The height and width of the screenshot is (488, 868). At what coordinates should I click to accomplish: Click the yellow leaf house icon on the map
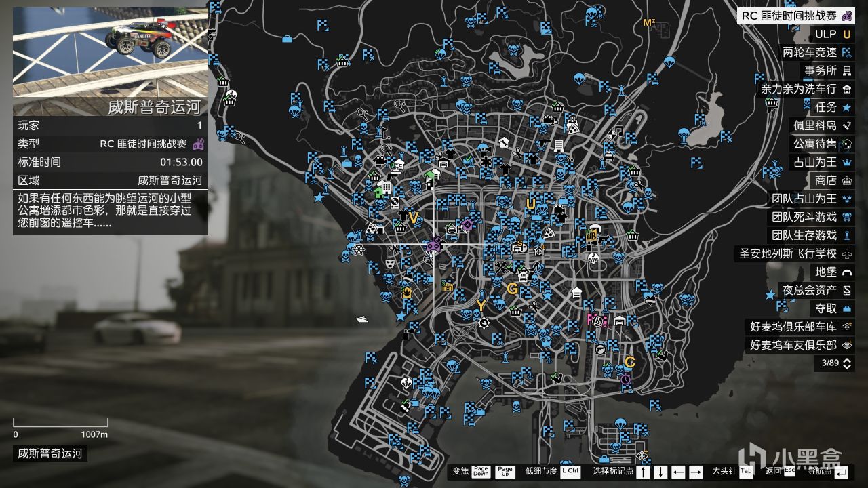407,293
